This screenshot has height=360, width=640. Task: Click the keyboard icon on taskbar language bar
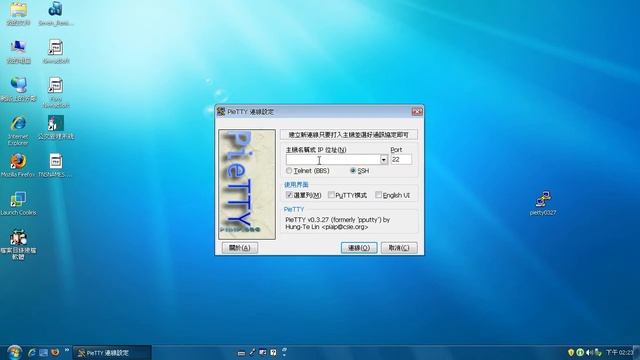pos(241,353)
